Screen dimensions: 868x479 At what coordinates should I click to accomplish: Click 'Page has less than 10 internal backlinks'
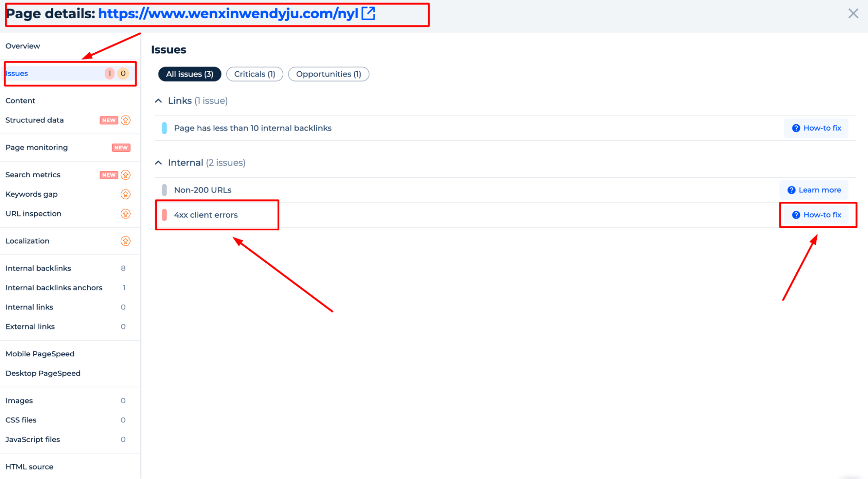[x=253, y=128]
